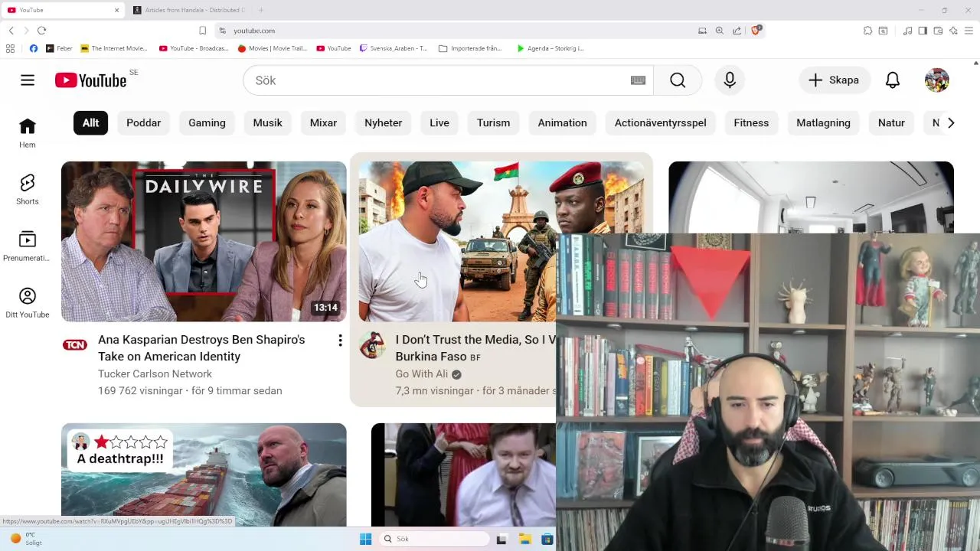
Task: Click the TCN channel avatar
Action: pyautogui.click(x=75, y=345)
